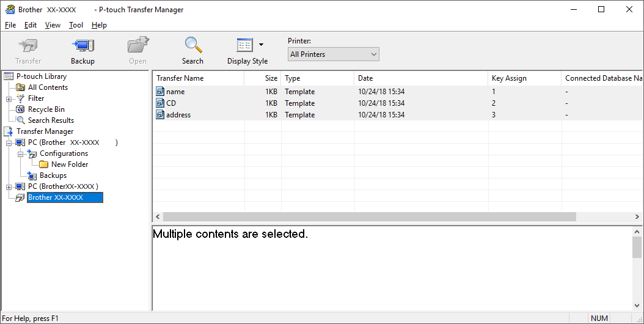Open the File menu
This screenshot has height=324, width=644.
pyautogui.click(x=10, y=25)
